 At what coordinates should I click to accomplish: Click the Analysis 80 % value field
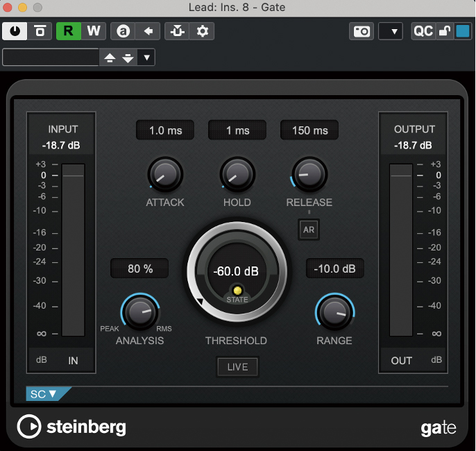tap(139, 269)
